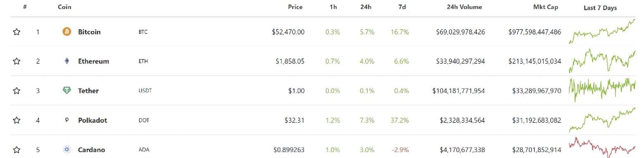Image resolution: width=644 pixels, height=158 pixels.
Task: Open the Polkadot coin link
Action: click(93, 120)
